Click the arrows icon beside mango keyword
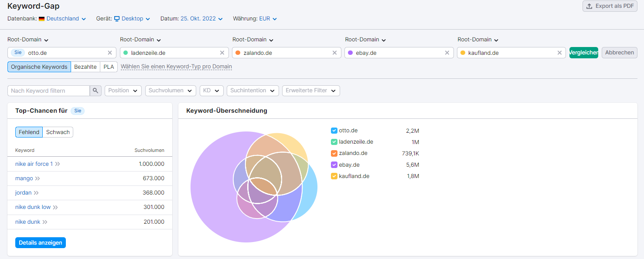The image size is (644, 259). point(37,178)
